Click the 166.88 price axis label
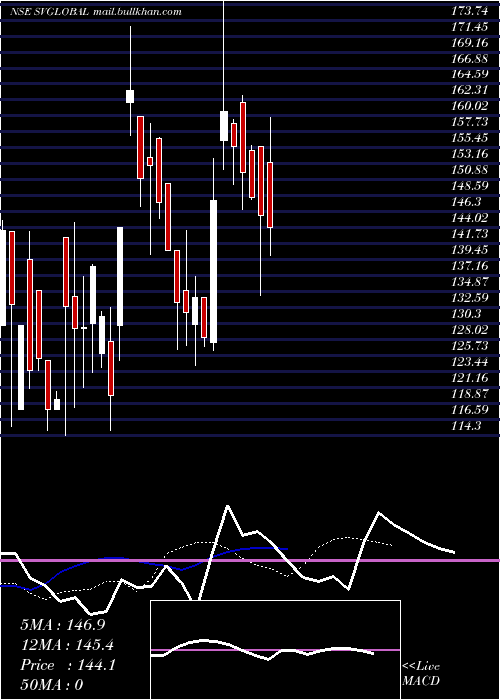Viewport: 500px width, 700px height. click(x=470, y=59)
